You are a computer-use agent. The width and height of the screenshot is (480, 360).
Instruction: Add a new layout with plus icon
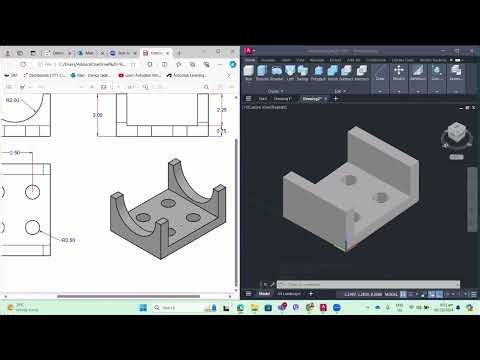pos(311,294)
